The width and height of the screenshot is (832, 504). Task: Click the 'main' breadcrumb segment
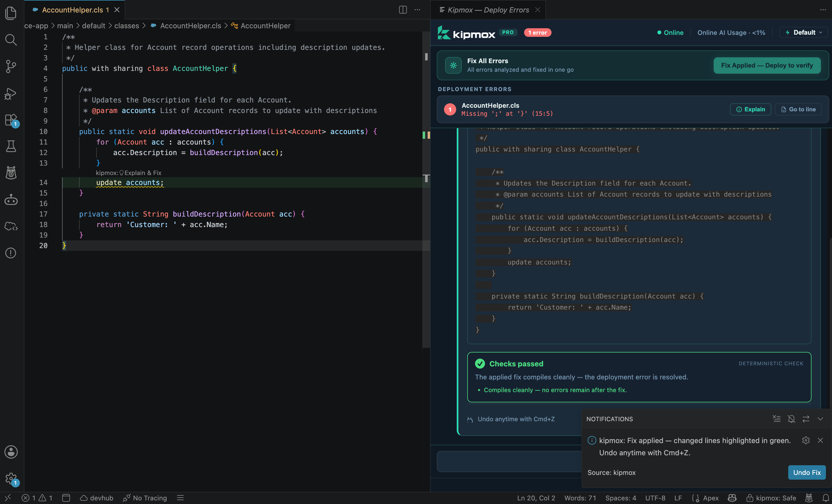pyautogui.click(x=65, y=26)
